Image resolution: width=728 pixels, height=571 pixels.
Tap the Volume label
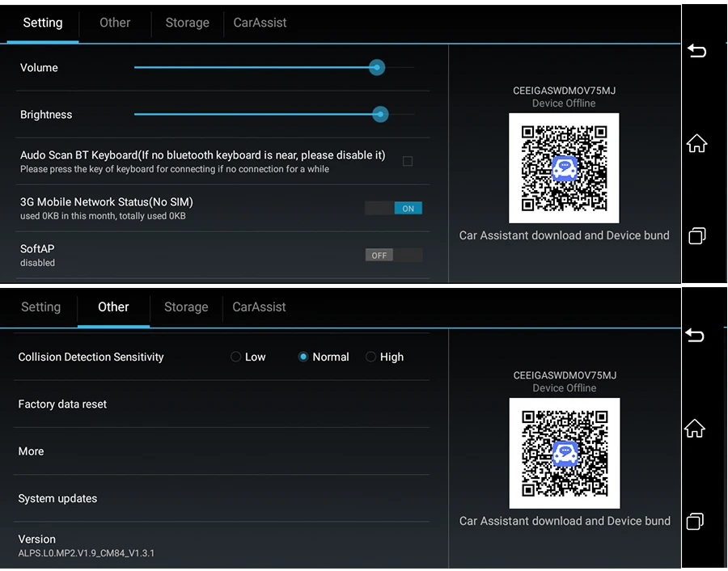(39, 68)
